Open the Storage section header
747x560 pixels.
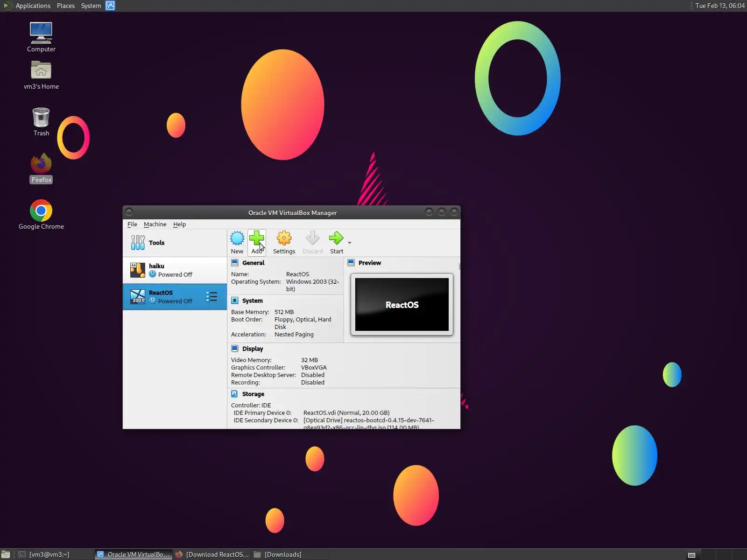253,394
